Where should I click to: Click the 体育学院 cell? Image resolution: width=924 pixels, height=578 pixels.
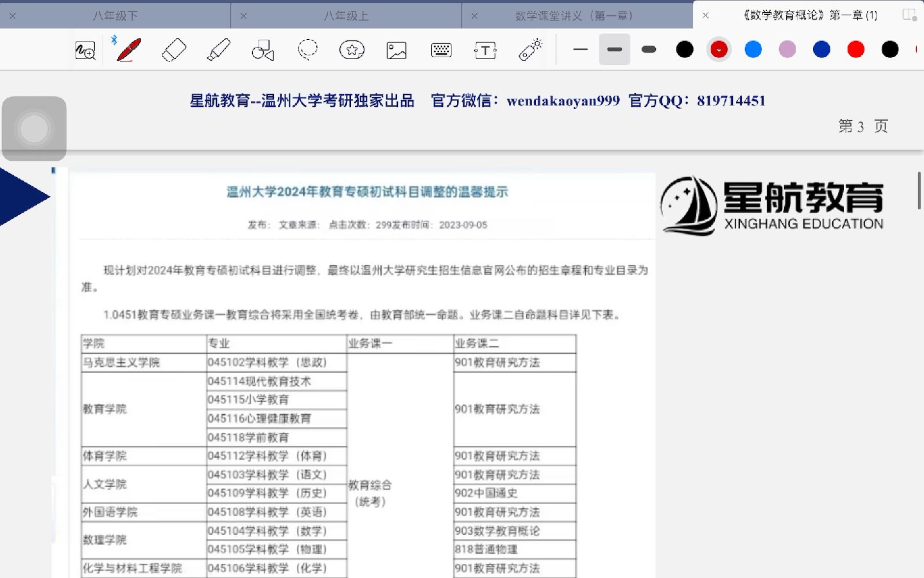coord(144,456)
